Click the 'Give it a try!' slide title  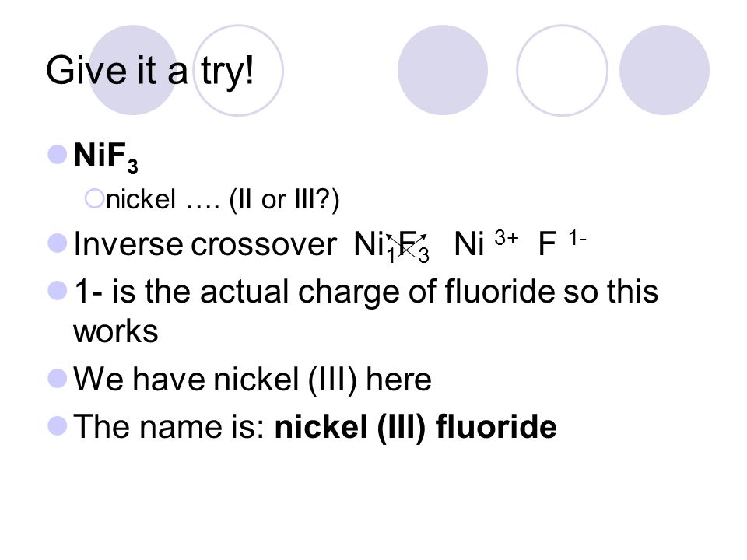tap(149, 72)
